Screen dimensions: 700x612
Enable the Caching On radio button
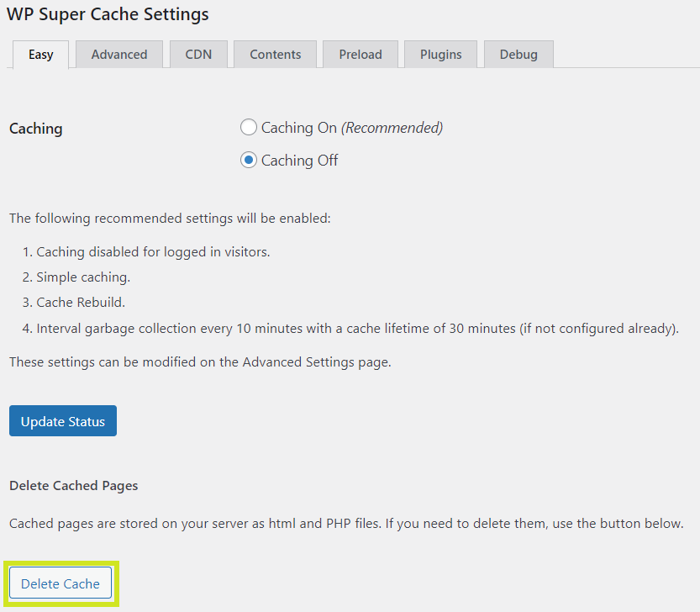(x=249, y=128)
